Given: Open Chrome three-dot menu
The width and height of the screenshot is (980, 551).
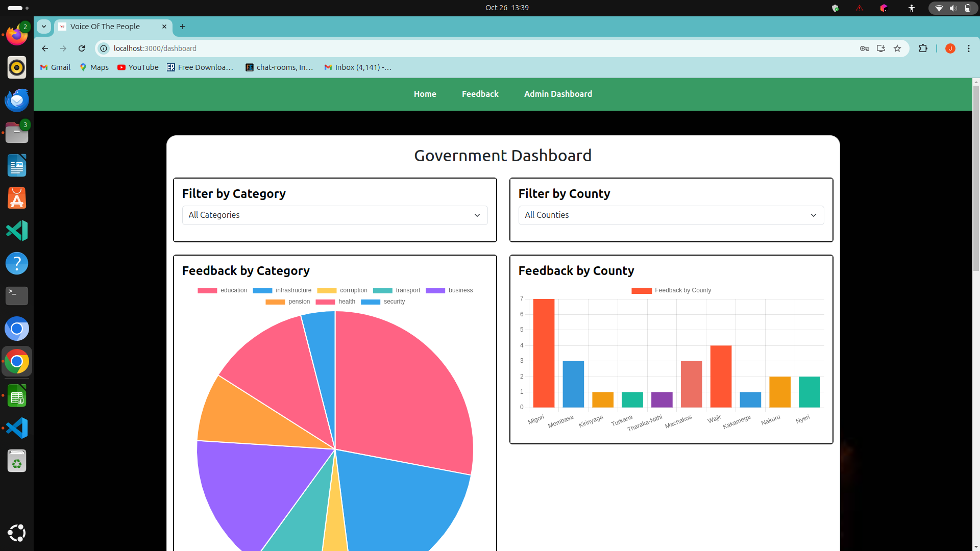Looking at the screenshot, I should [x=968, y=48].
